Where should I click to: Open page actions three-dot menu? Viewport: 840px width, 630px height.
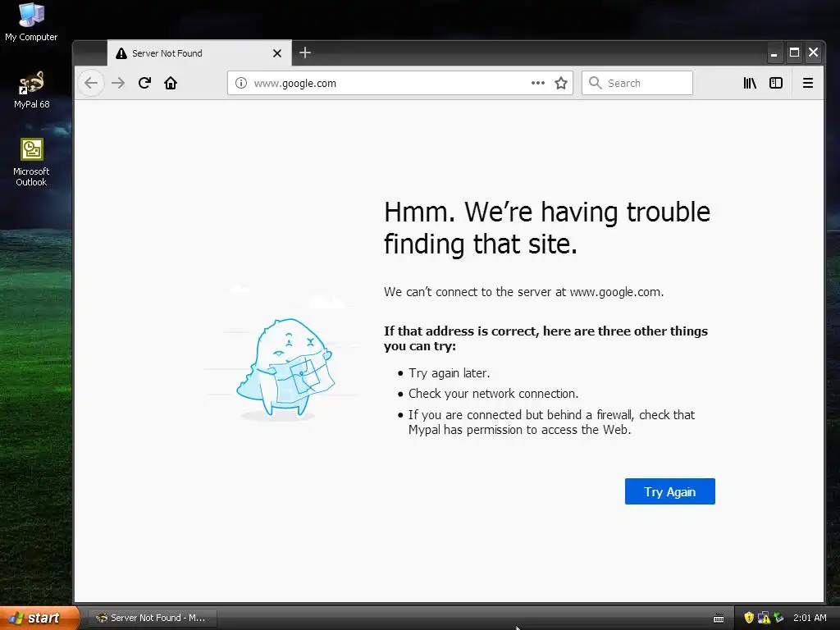click(x=538, y=83)
